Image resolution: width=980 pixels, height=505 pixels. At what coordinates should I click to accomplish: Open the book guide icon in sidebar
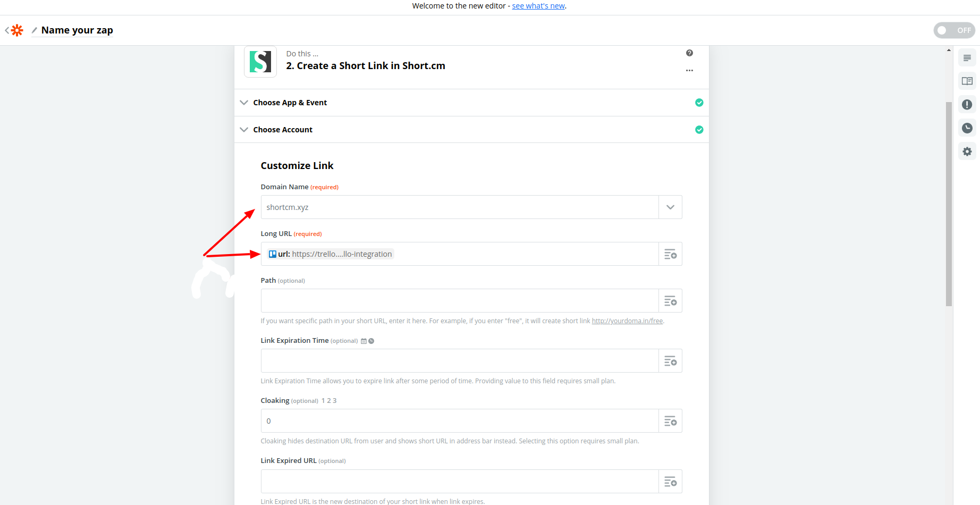coord(967,81)
